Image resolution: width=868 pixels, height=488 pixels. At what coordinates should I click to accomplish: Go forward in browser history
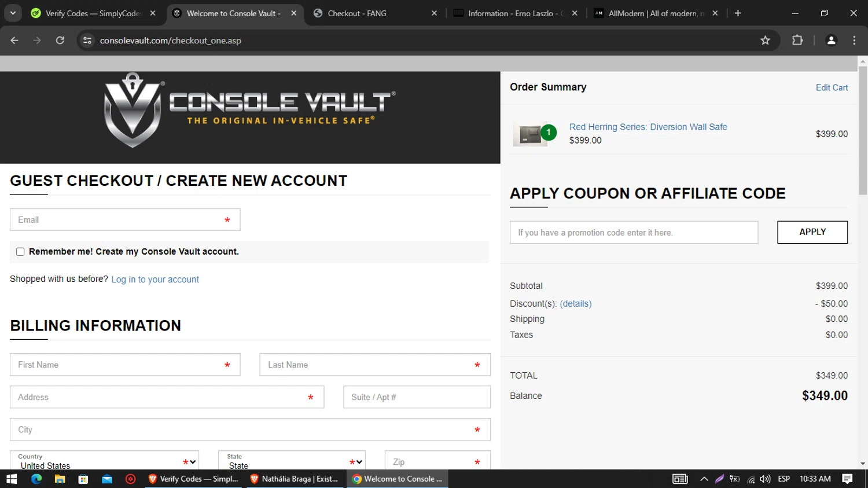(37, 41)
